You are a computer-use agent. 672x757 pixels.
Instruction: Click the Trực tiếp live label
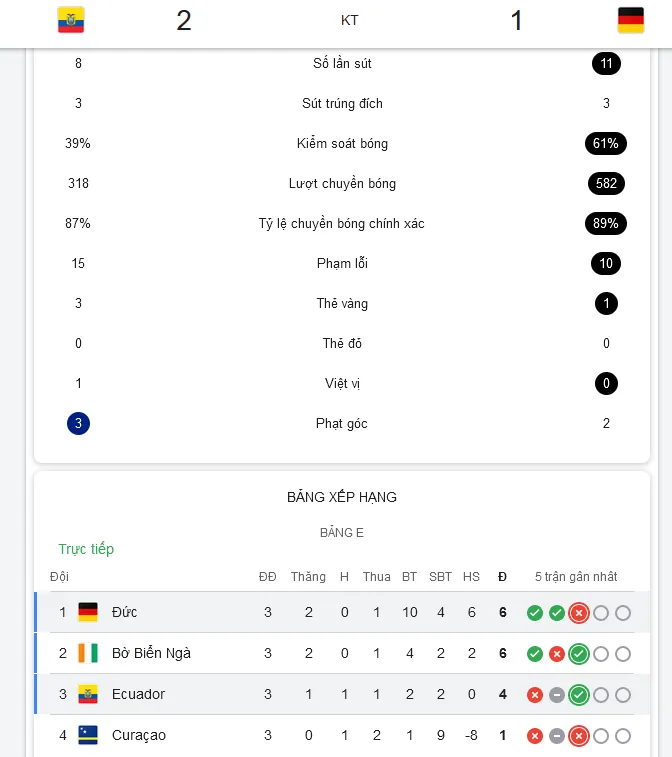click(x=86, y=549)
